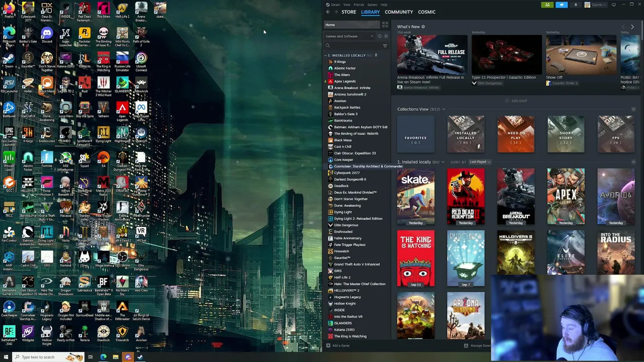Toggle recent activity clock filter in sidebar
This screenshot has width=644, height=362.
pyautogui.click(x=379, y=36)
